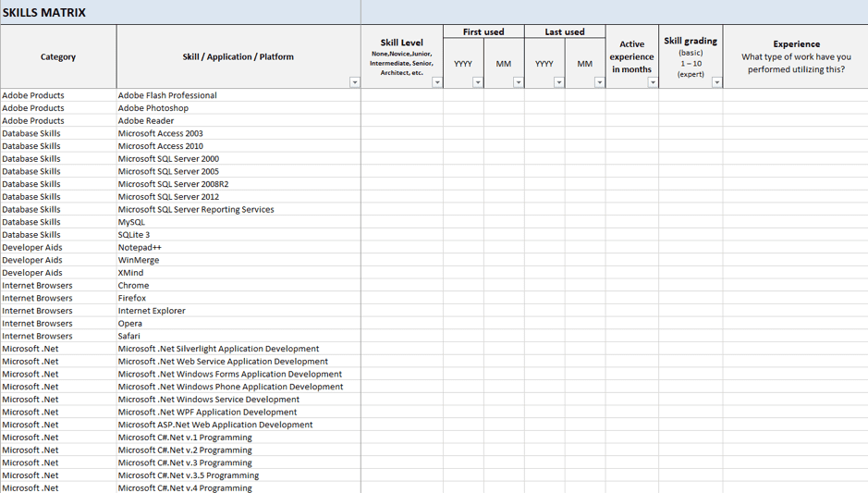Select the SQLite 3 cell
Viewport: 868px width, 493px height.
(238, 235)
